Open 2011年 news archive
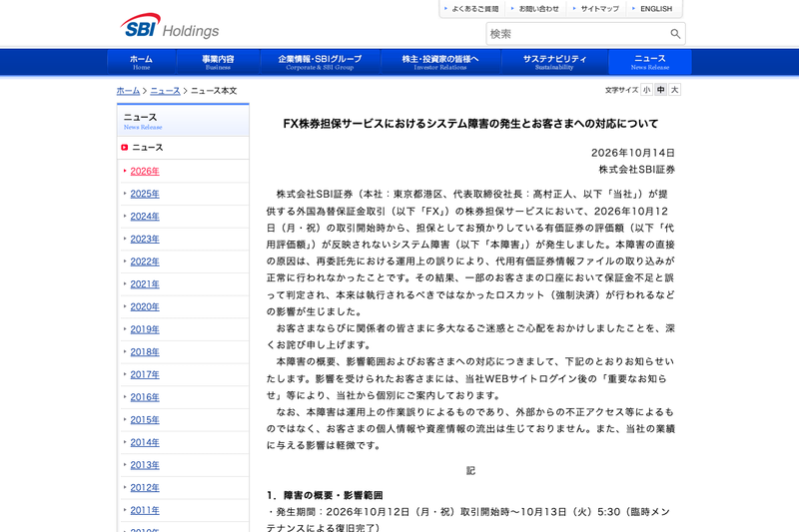This screenshot has width=799, height=532. (145, 510)
